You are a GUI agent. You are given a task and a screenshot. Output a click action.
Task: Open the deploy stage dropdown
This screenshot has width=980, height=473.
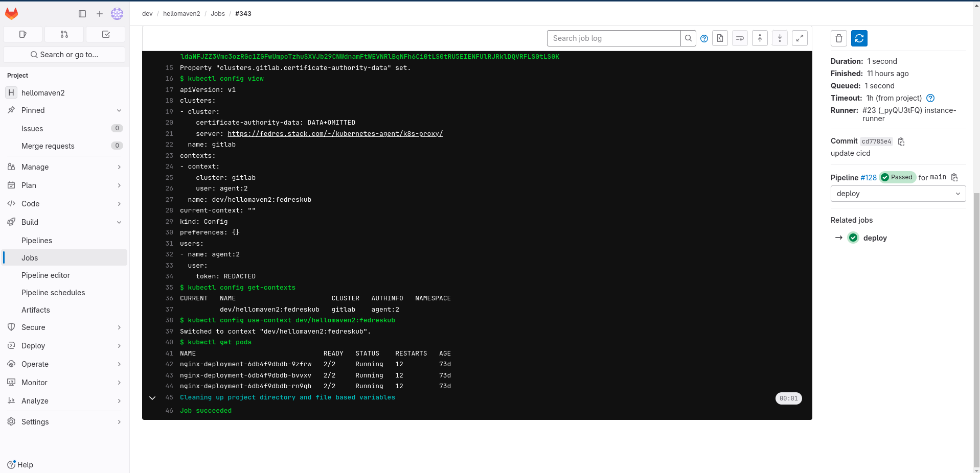(898, 194)
